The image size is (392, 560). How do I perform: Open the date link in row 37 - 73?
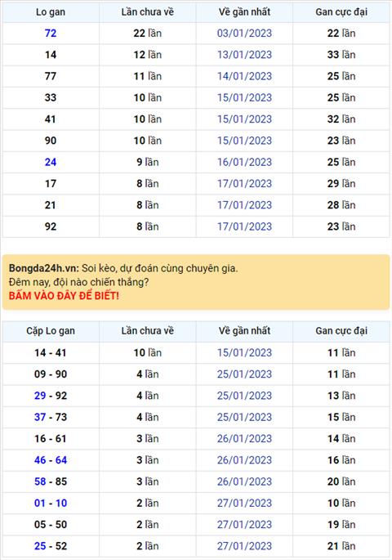point(244,417)
